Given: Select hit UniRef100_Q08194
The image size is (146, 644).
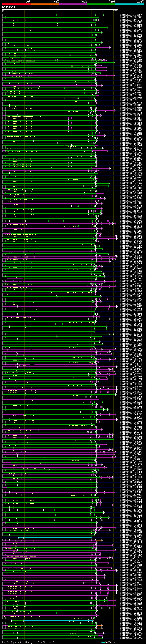Looking at the screenshot, I should [x=131, y=25].
